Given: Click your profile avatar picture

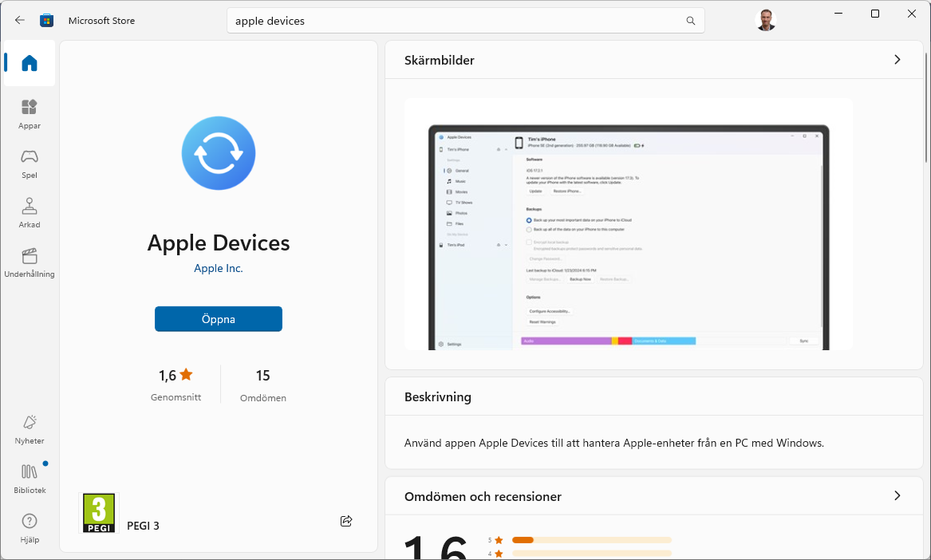Looking at the screenshot, I should tap(765, 20).
